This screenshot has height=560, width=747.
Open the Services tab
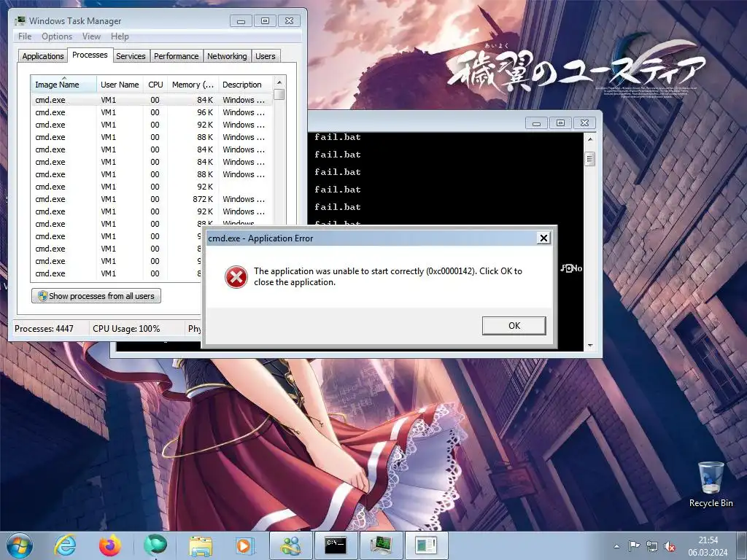[x=131, y=56]
